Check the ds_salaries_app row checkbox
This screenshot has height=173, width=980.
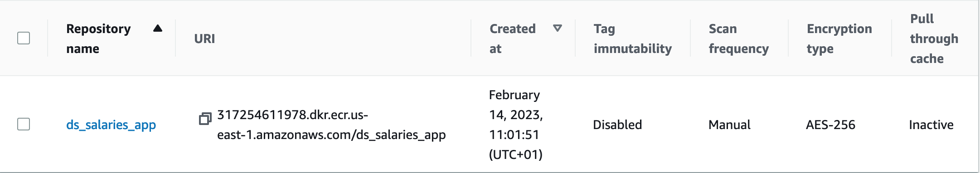pos(24,124)
